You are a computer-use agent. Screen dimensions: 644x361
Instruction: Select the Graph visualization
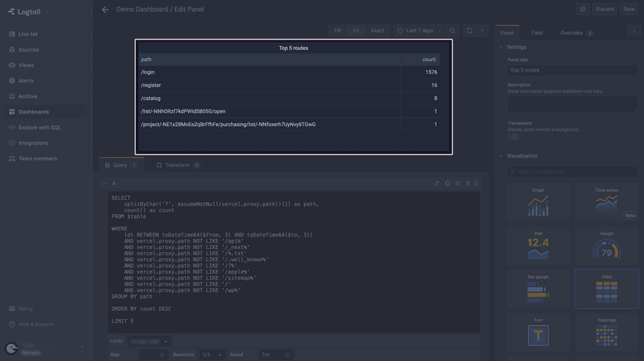[538, 202]
